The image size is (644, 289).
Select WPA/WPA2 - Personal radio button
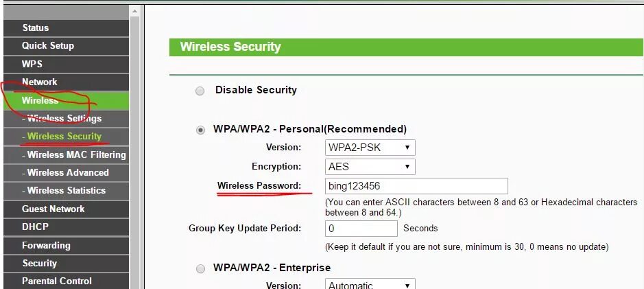[200, 130]
